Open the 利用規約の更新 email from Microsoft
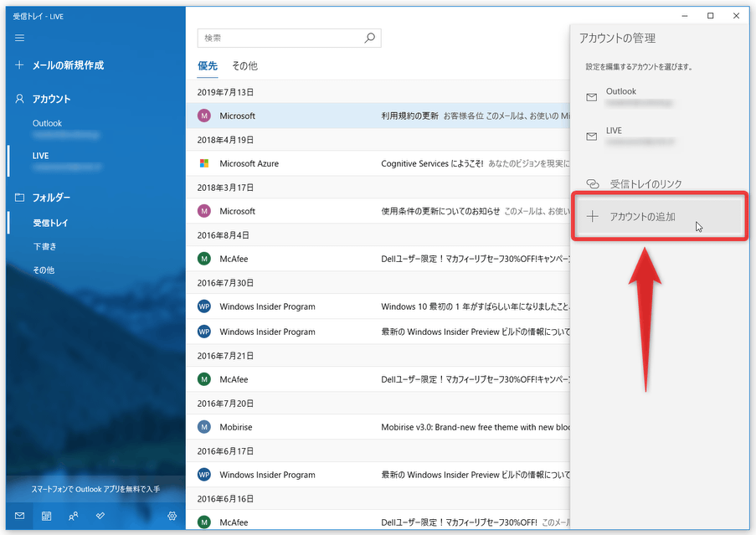This screenshot has height=535, width=756. (x=378, y=116)
